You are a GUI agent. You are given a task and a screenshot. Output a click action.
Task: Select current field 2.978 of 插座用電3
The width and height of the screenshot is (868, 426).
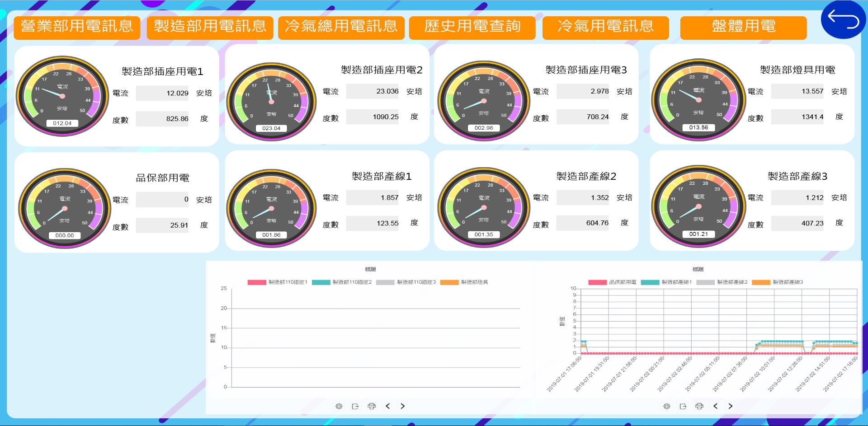click(583, 91)
